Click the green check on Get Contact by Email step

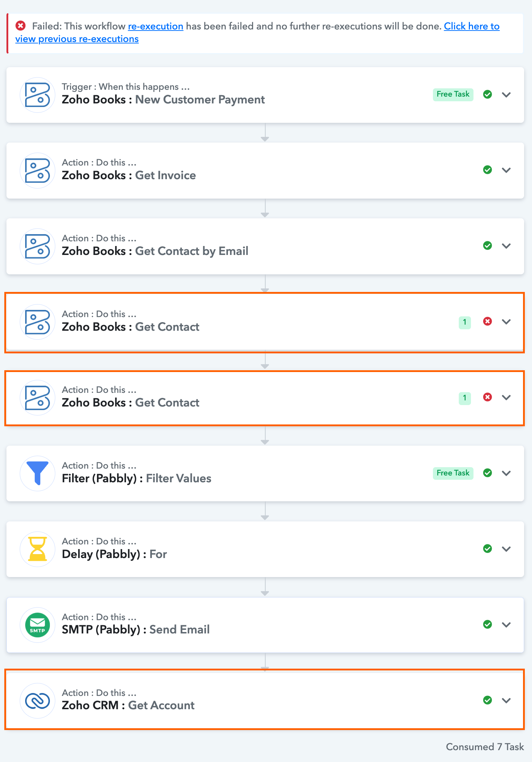tap(487, 246)
